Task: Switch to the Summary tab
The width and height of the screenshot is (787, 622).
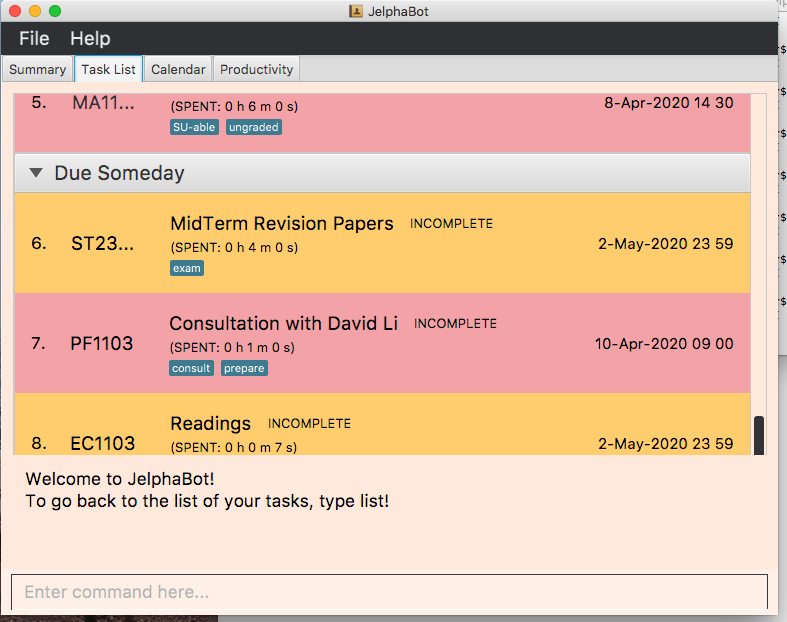Action: click(x=38, y=69)
